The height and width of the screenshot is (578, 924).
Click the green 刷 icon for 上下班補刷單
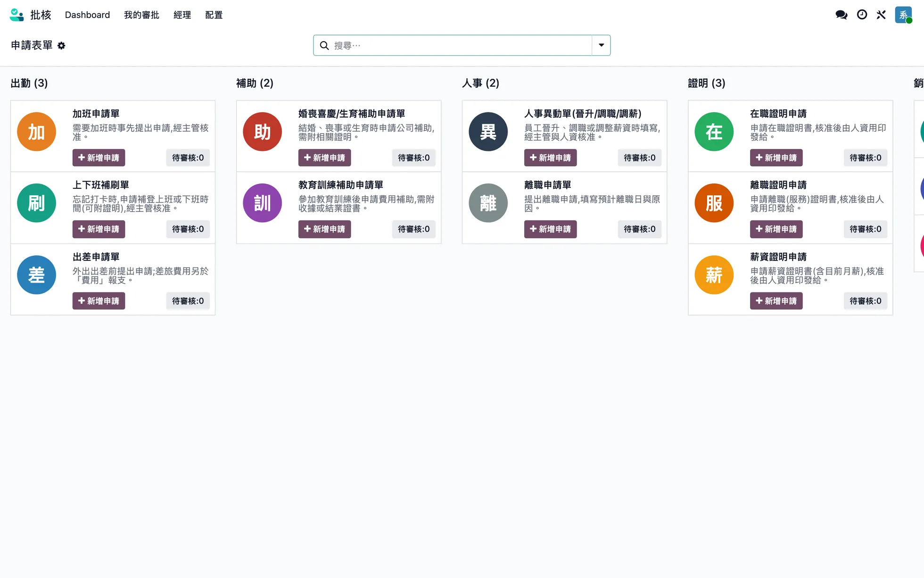(x=37, y=203)
